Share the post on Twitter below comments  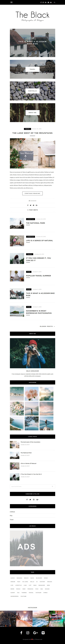click(x=30, y=205)
